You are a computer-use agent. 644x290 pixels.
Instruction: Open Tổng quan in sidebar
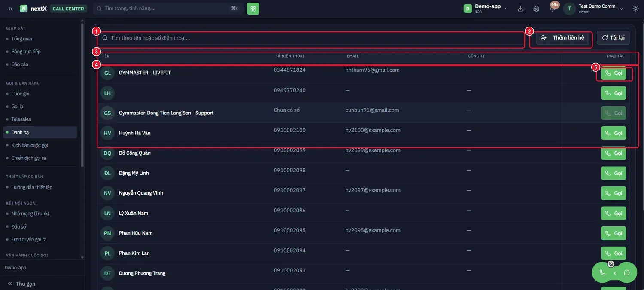coord(22,39)
